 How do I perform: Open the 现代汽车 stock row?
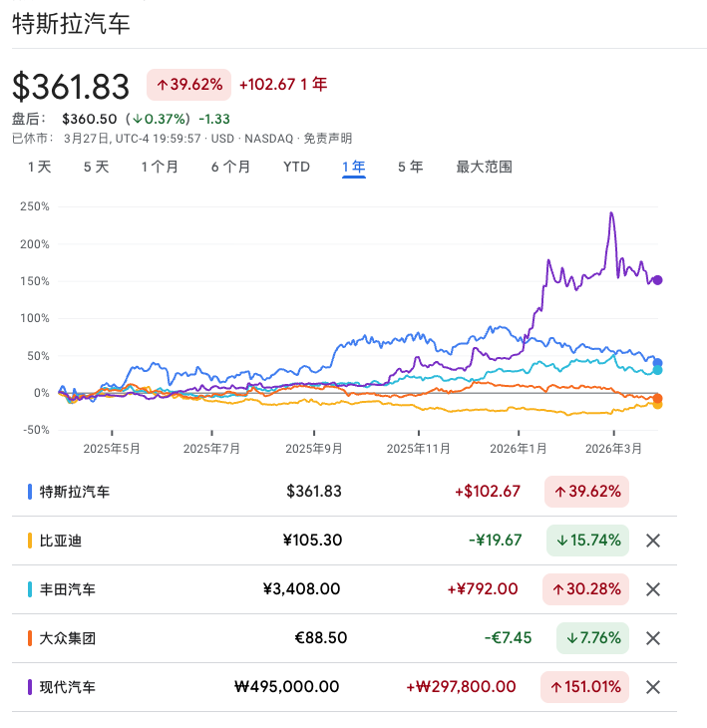344,687
